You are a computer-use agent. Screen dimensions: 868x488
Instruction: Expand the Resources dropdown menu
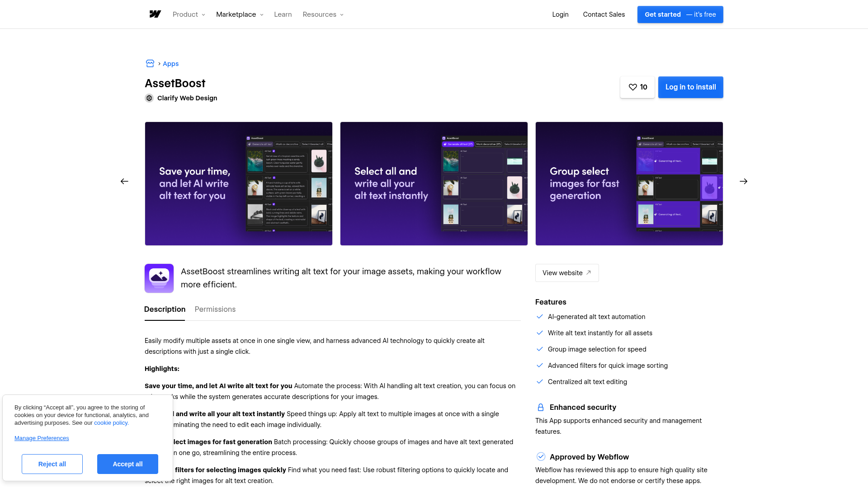tap(323, 14)
